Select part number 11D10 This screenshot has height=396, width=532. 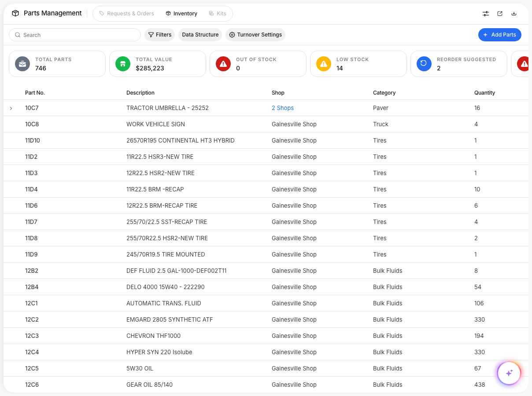(x=33, y=140)
